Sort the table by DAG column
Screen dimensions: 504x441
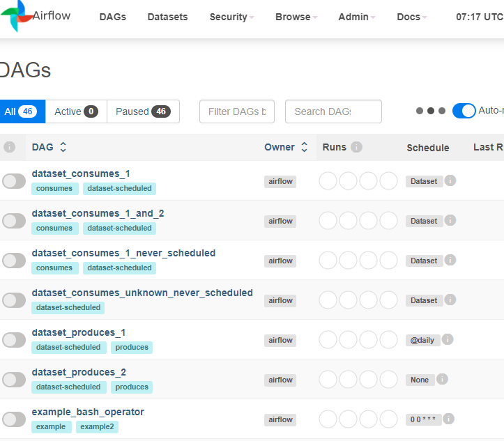49,147
